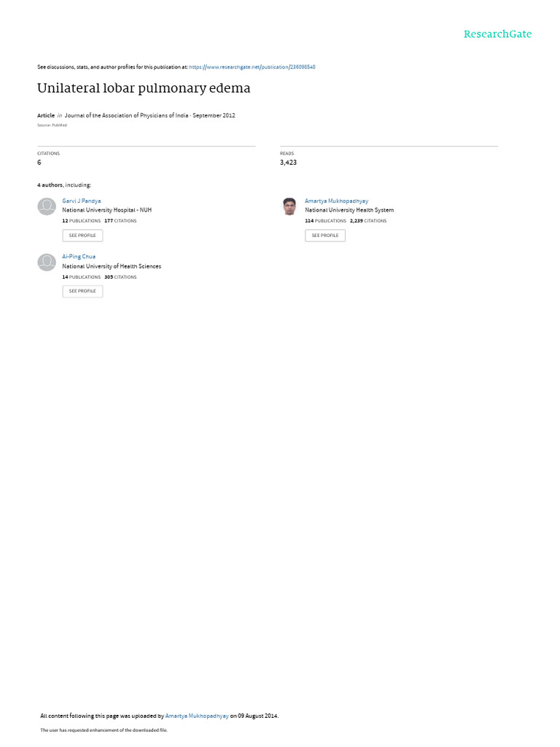Click 305 Citations under Ai-Ping Chua
Image resolution: width=560 pixels, height=747 pixels.
point(120,276)
